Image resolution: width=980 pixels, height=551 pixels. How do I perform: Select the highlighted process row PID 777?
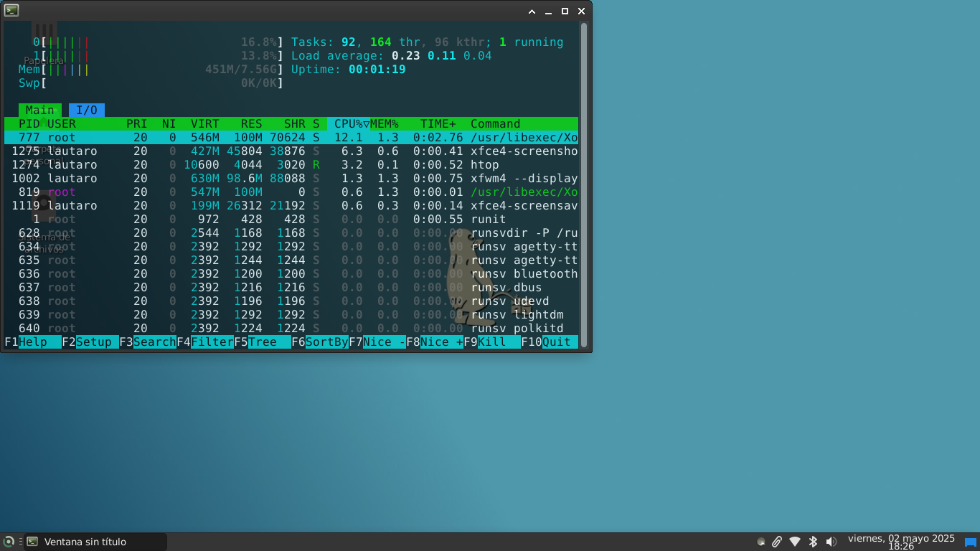291,137
